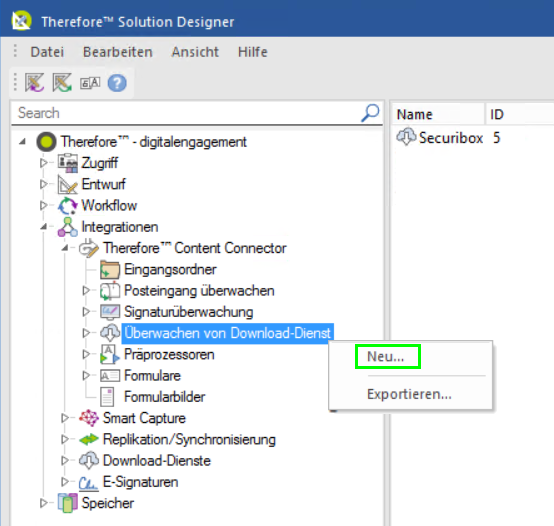The width and height of the screenshot is (554, 526).
Task: Click the Speicher storage icon
Action: (x=67, y=503)
